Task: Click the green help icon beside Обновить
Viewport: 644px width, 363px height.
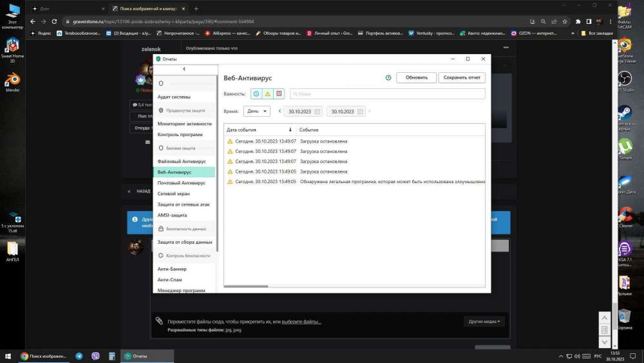Action: 388,77
